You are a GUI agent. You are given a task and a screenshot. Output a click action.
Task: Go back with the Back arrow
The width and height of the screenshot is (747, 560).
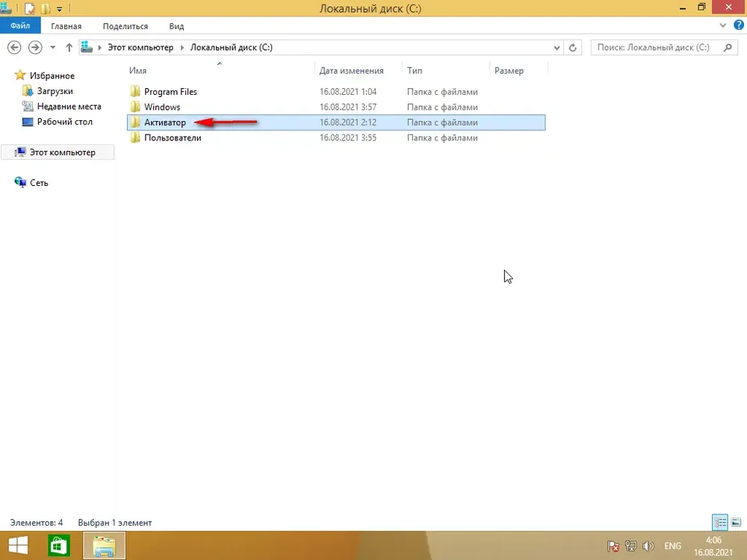click(14, 47)
